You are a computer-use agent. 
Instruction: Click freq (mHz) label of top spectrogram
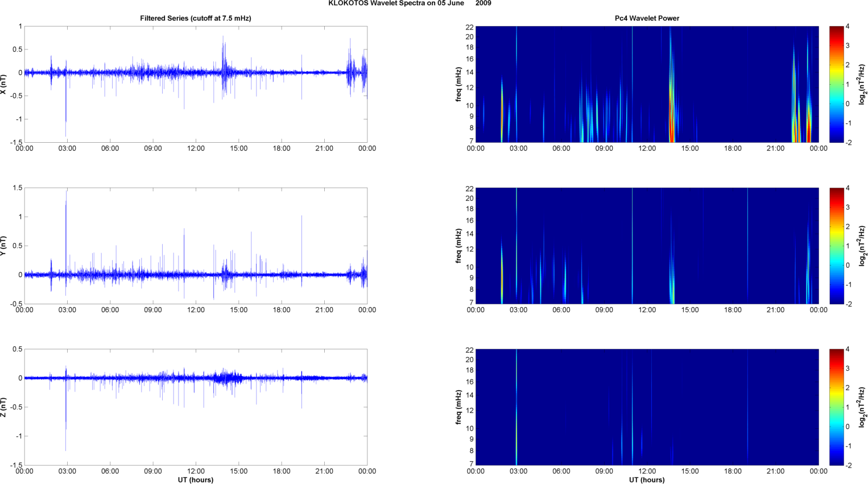(x=458, y=84)
